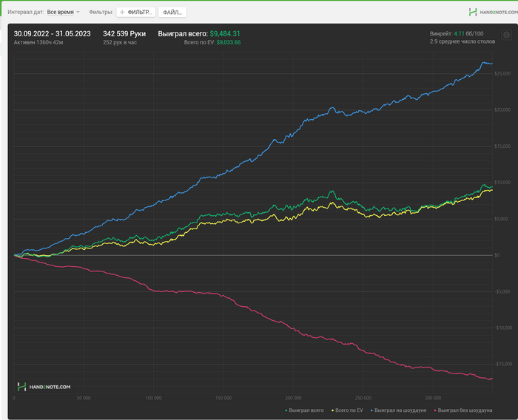This screenshot has height=420, width=518.
Task: Click the 'ФАЙЛ...' button
Action: pyautogui.click(x=172, y=13)
